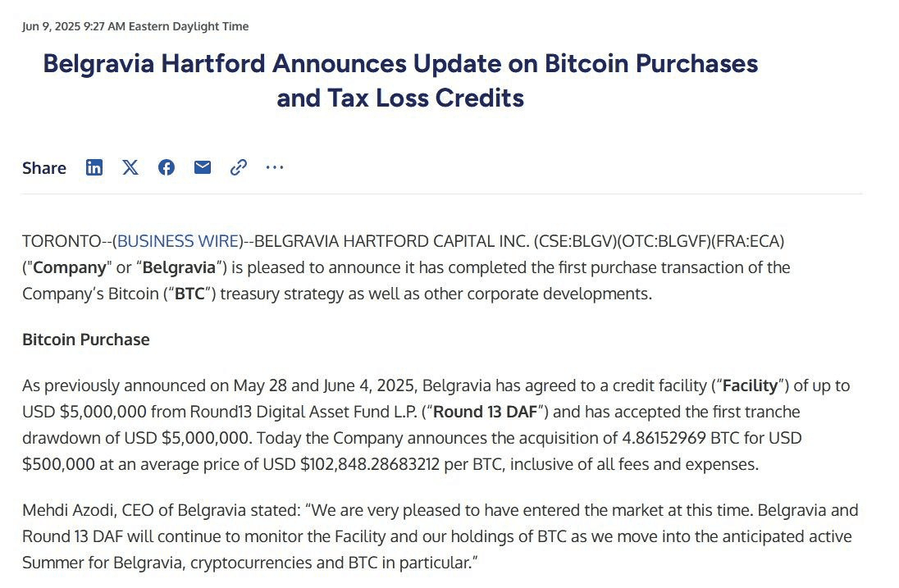The image size is (899, 588).
Task: Copy the article link with the chain icon
Action: tap(239, 167)
